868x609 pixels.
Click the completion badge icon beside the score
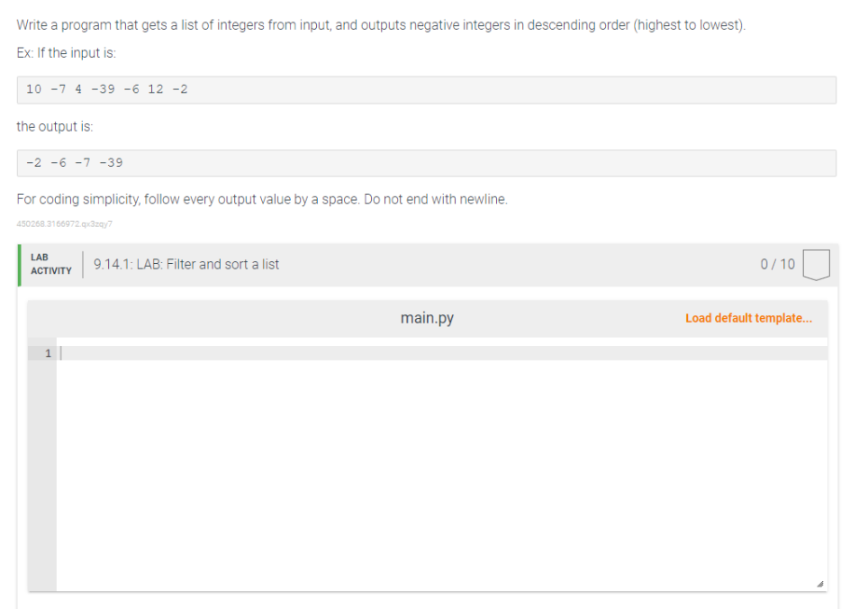click(x=816, y=265)
